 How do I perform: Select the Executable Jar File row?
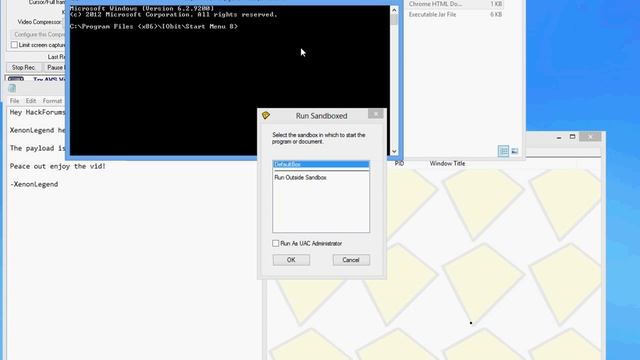tap(455, 14)
